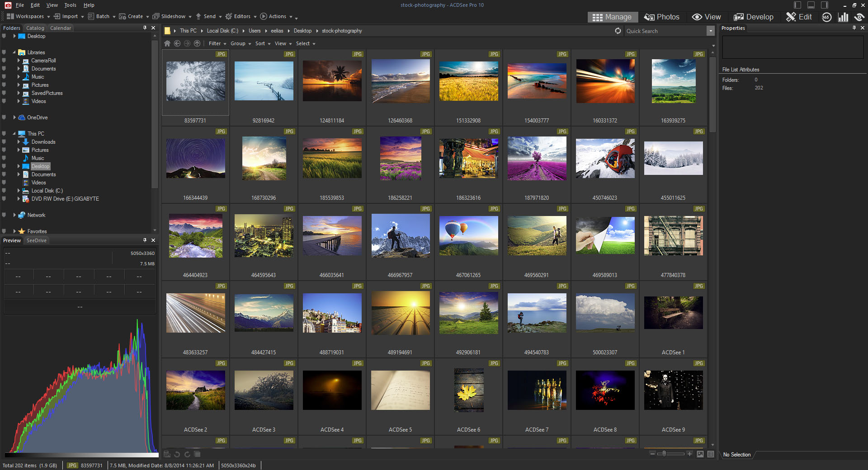Pin the Properties panel
The image size is (868, 470).
coord(854,28)
